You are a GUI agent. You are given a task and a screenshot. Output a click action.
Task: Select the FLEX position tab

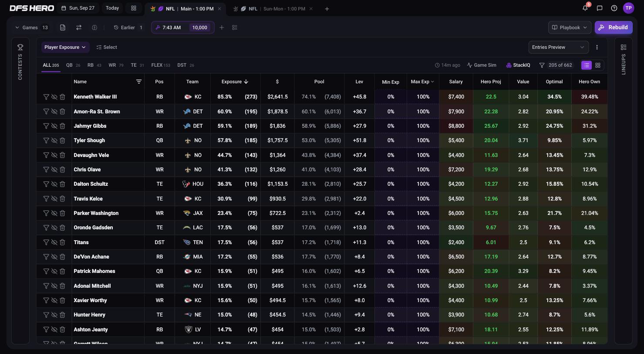point(160,65)
